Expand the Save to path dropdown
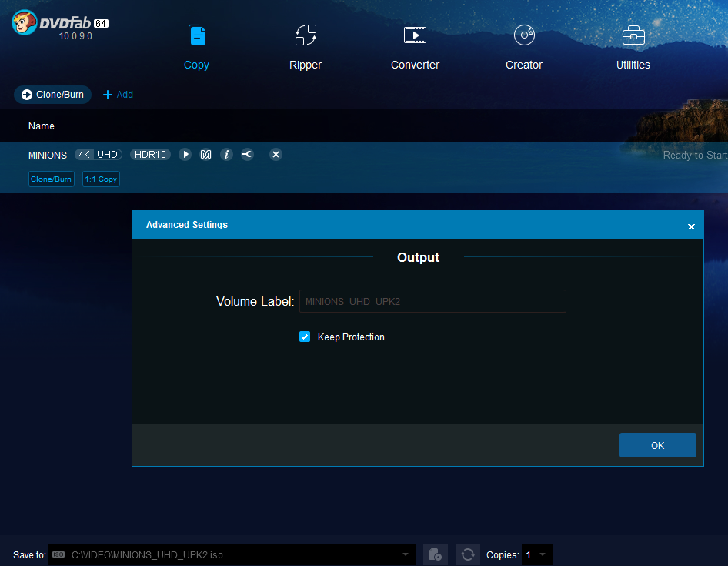728x566 pixels. [406, 554]
